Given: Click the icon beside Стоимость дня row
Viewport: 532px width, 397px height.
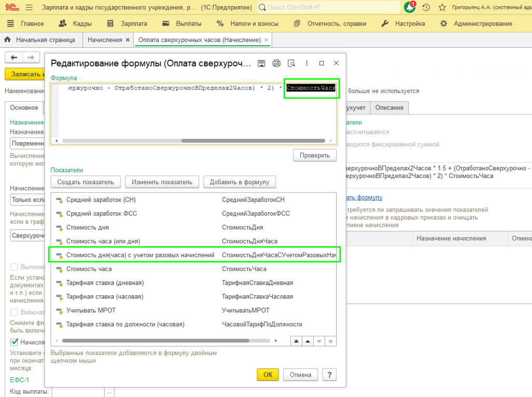Looking at the screenshot, I should (x=59, y=227).
